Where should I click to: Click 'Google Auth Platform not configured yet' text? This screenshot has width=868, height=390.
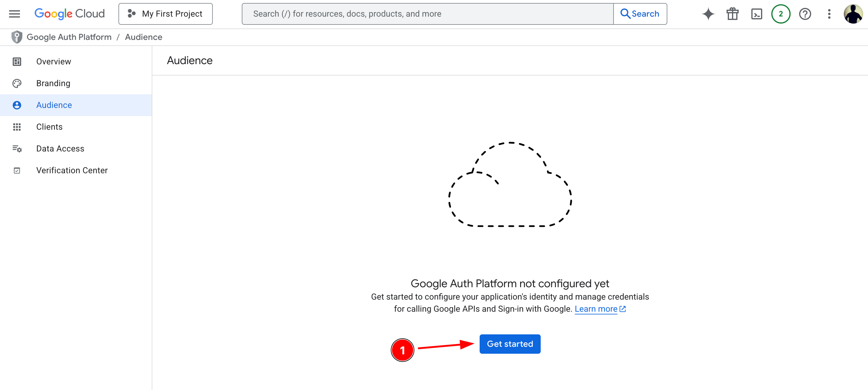(510, 284)
